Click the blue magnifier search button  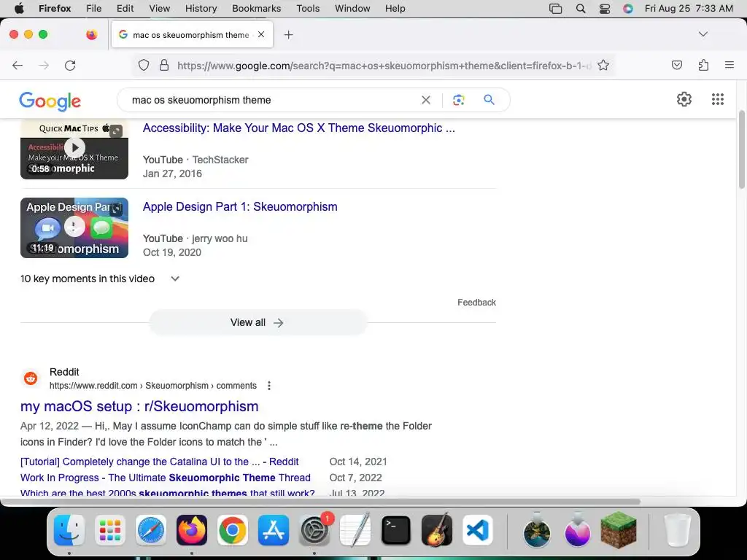[x=489, y=99]
